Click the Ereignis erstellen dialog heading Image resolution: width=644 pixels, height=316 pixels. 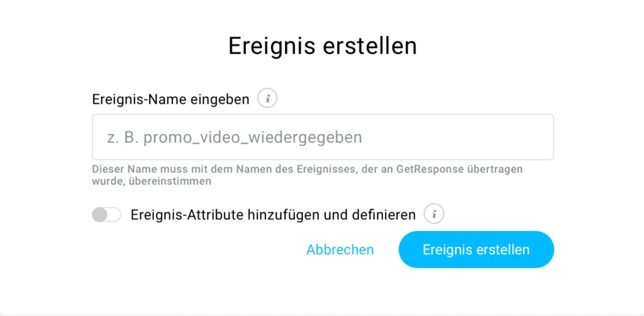coord(323,46)
